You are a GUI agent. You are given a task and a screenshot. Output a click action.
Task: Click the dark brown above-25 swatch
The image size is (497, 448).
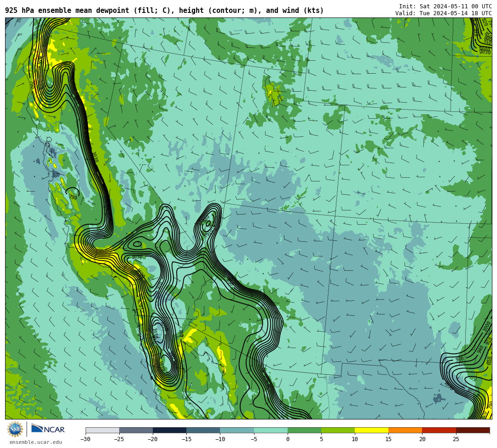point(473,430)
